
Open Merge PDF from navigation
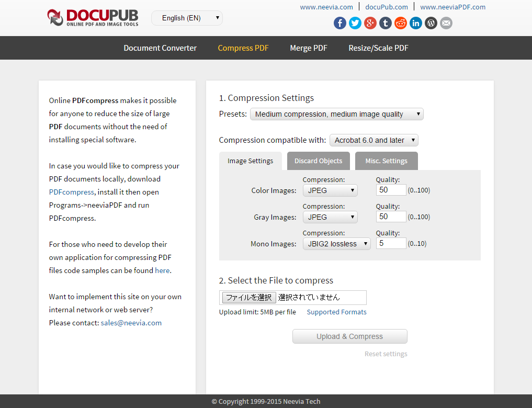[309, 48]
